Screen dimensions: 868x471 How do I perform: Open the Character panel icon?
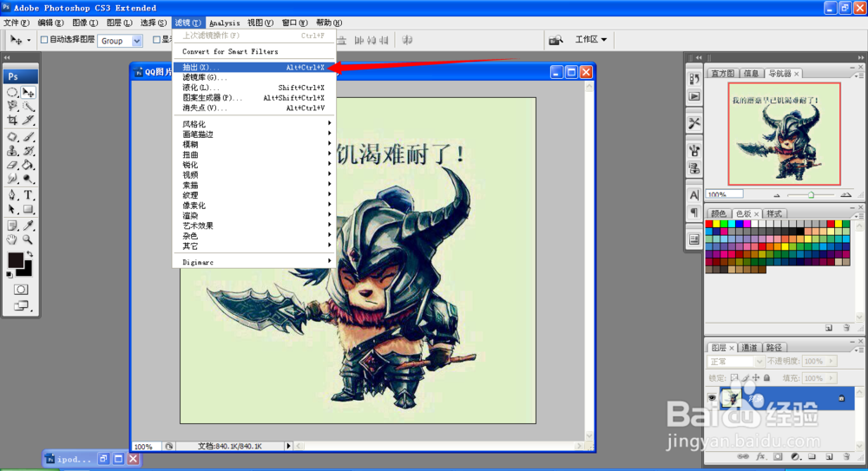click(x=694, y=195)
